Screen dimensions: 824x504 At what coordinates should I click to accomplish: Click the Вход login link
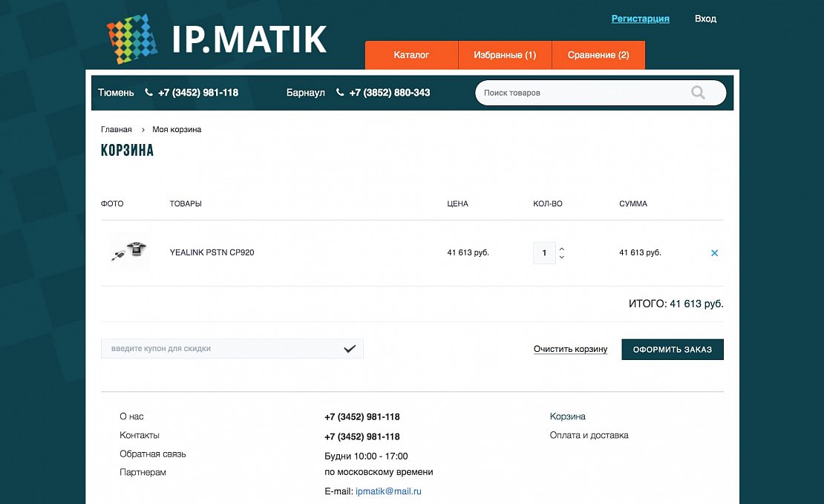[x=705, y=19]
